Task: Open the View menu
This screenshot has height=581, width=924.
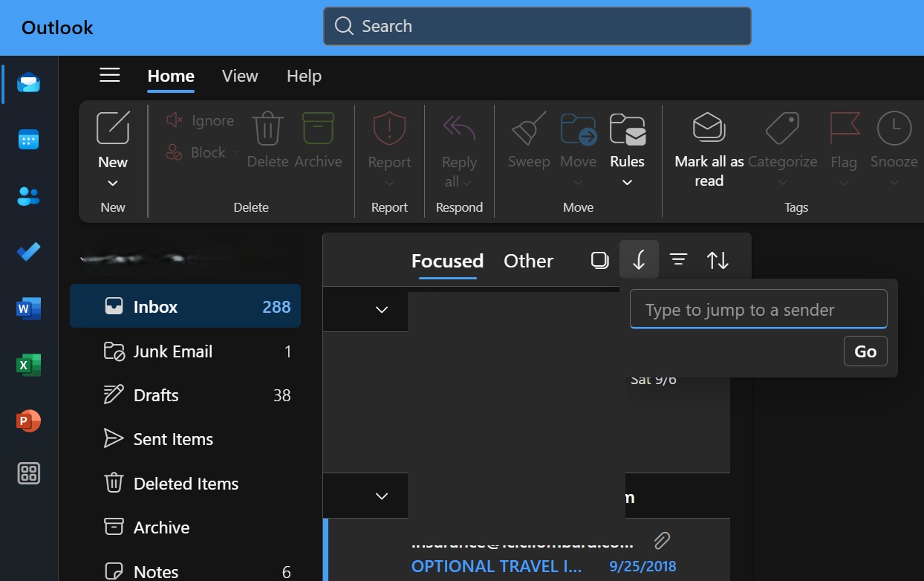Action: pyautogui.click(x=239, y=75)
